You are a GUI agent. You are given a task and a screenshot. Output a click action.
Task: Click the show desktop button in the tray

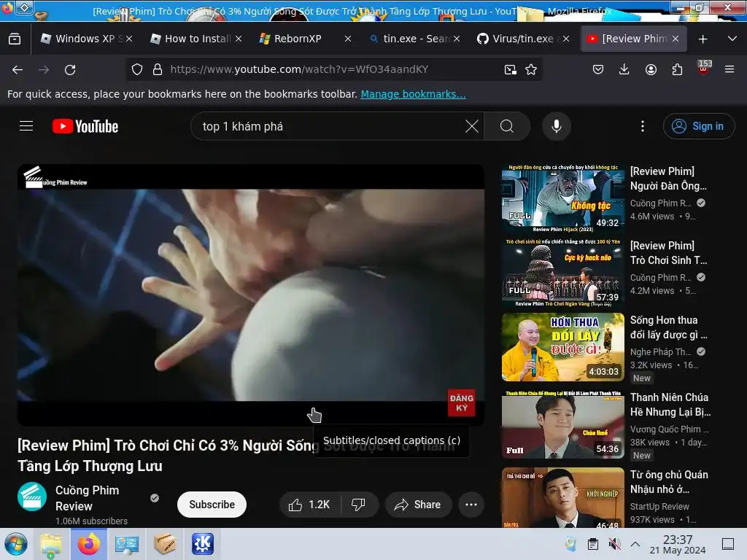728,544
